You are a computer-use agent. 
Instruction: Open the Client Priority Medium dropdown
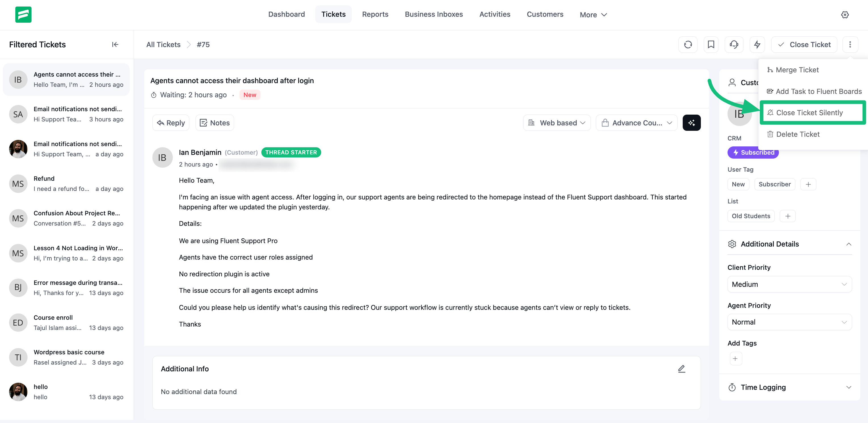[789, 284]
